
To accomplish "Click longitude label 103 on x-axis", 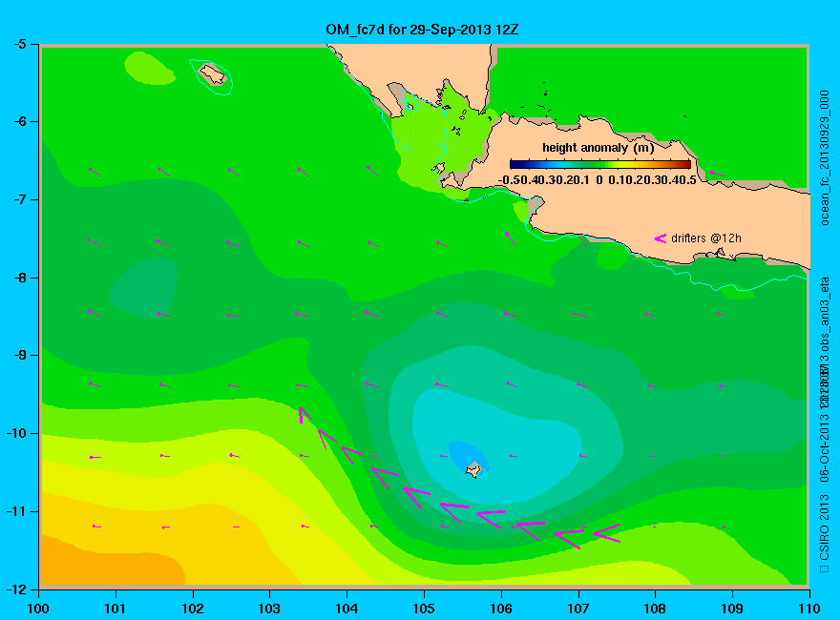I will click(269, 609).
